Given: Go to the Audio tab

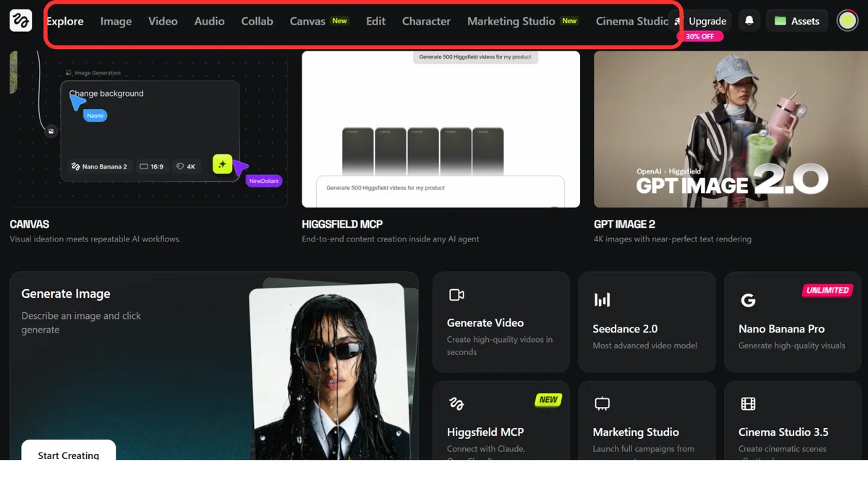Looking at the screenshot, I should (209, 21).
